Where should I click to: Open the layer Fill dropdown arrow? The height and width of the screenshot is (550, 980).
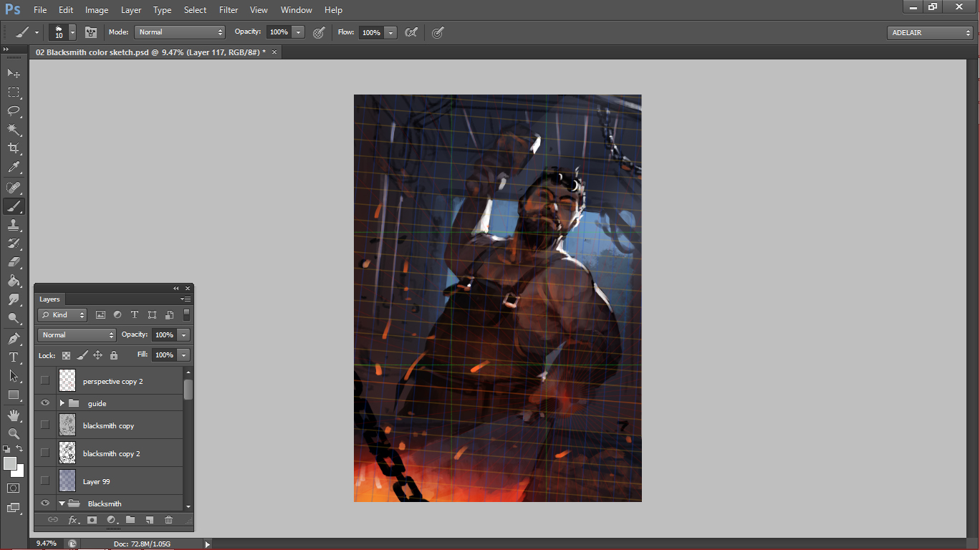tap(184, 354)
